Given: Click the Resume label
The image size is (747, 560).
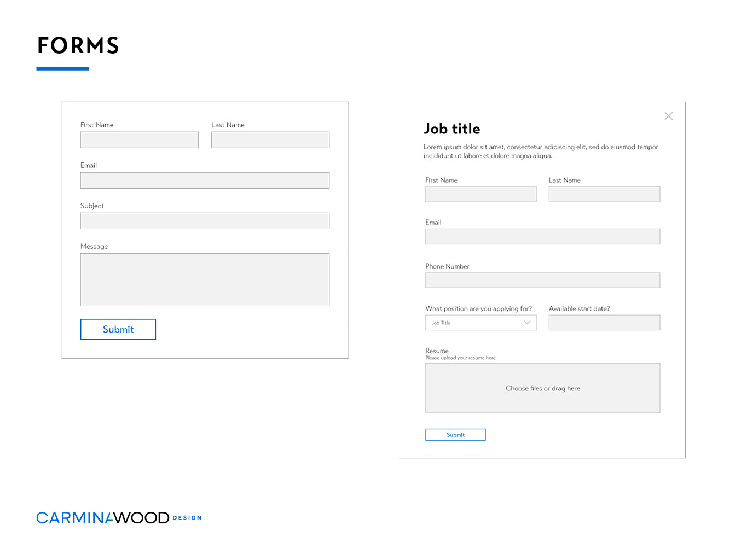Looking at the screenshot, I should (x=437, y=351).
